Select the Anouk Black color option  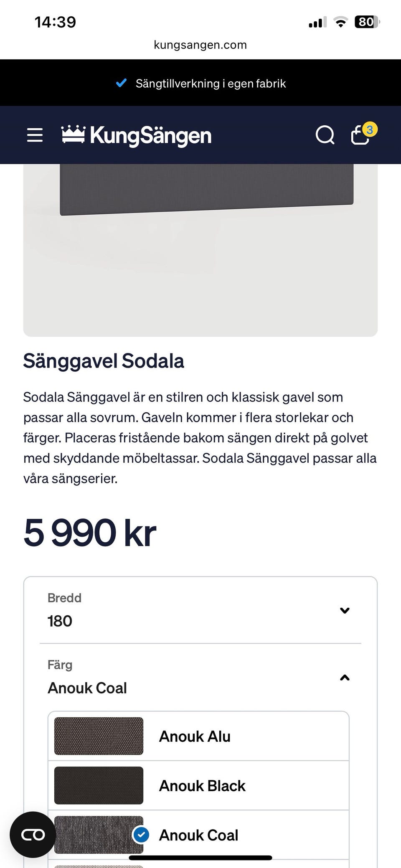tap(202, 786)
